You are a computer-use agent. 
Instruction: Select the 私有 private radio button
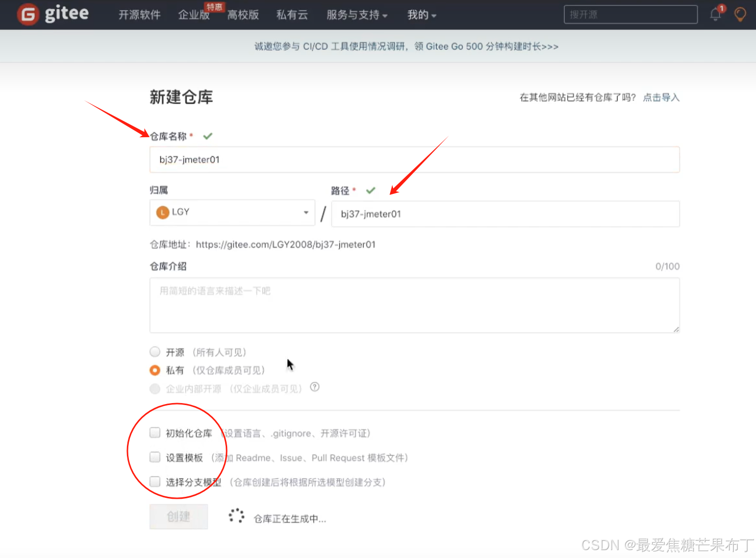point(155,370)
